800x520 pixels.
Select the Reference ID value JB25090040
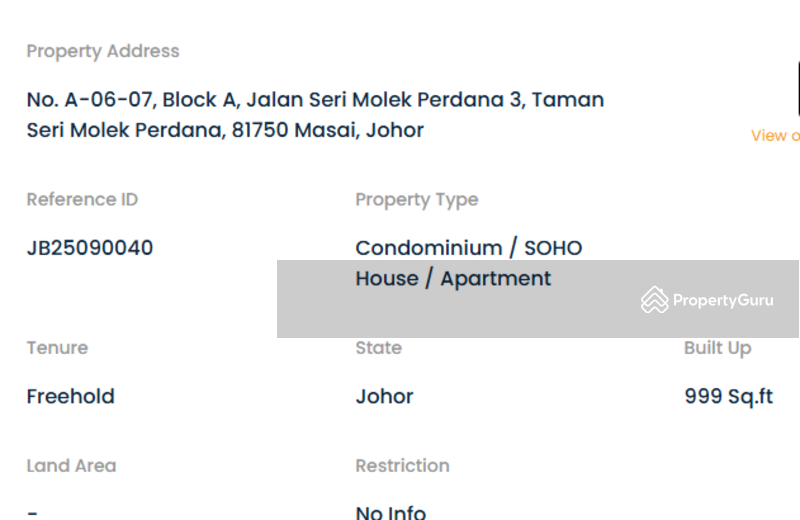pyautogui.click(x=90, y=248)
